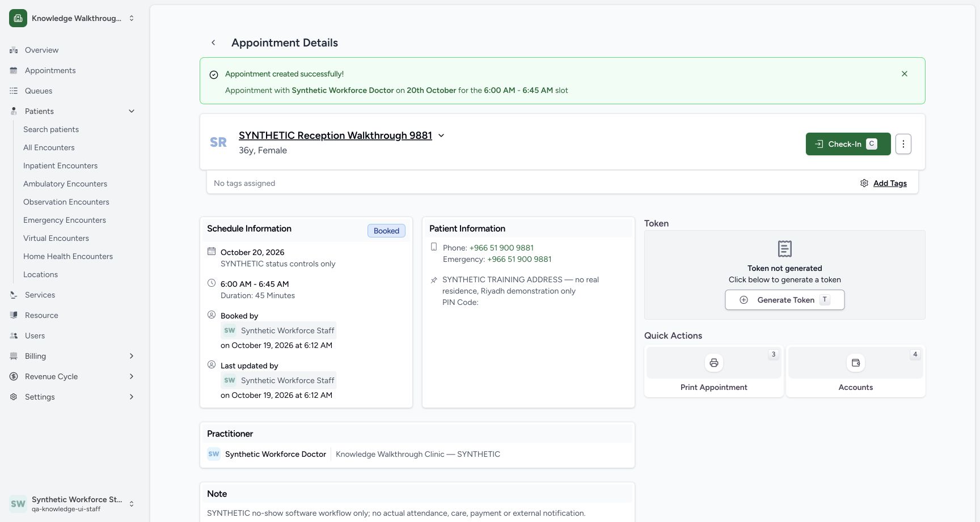
Task: Click the Print Appointment printer icon
Action: (714, 363)
